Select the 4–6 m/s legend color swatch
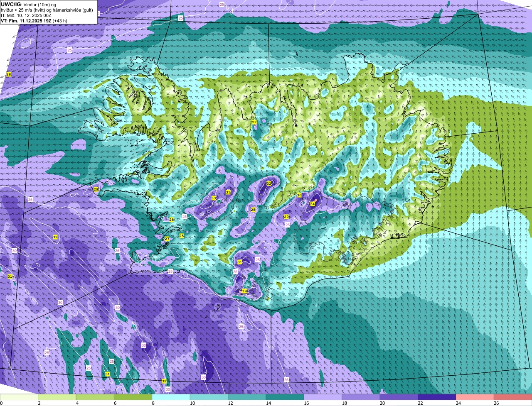This screenshot has height=406, width=532. tap(95, 397)
